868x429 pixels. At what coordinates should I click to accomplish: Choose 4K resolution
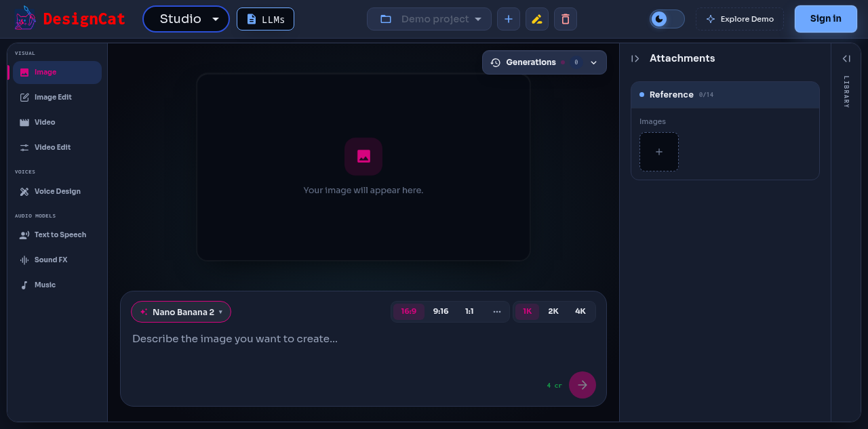coord(580,312)
